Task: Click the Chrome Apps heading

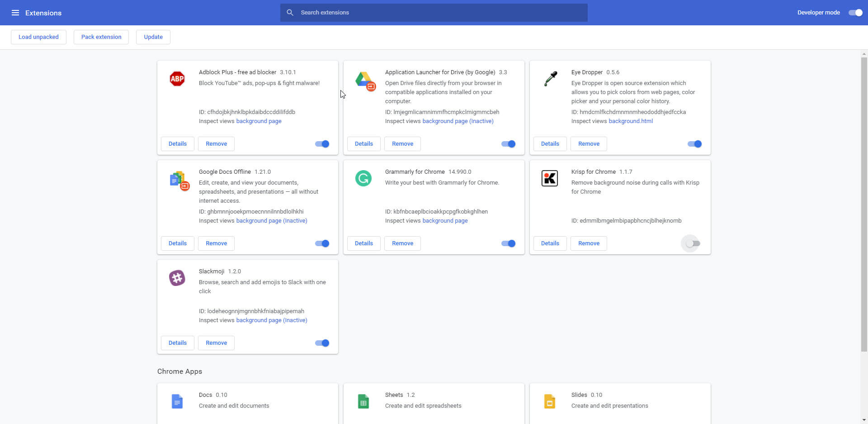Action: 179,372
